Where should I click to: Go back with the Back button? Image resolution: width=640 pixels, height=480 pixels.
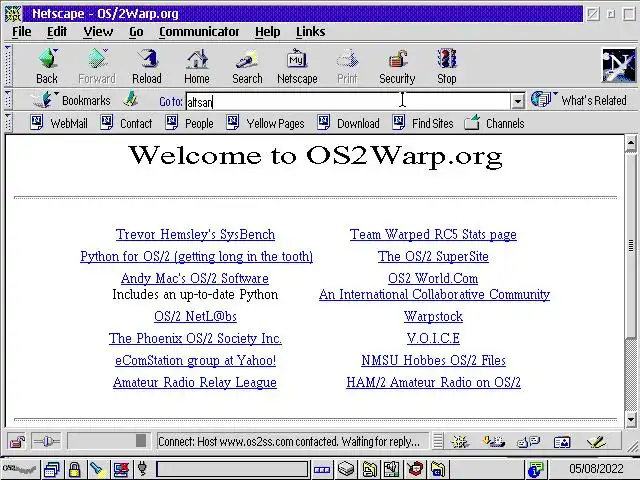click(x=47, y=67)
